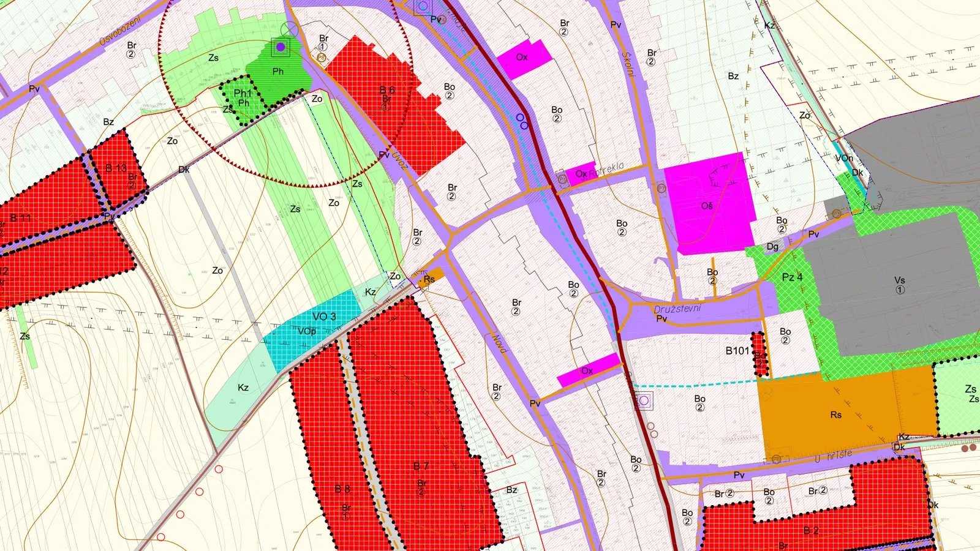The image size is (980, 551).
Task: Select the B101 label
Action: [x=737, y=351]
